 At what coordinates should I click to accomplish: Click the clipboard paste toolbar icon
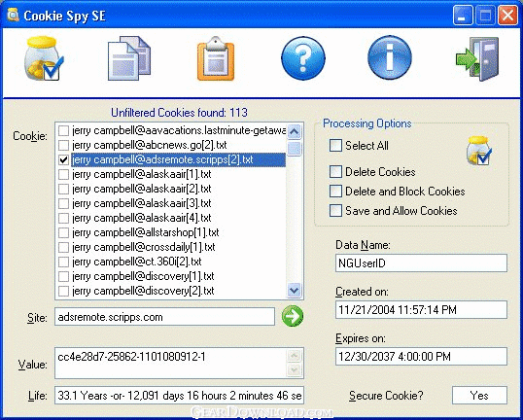click(216, 58)
